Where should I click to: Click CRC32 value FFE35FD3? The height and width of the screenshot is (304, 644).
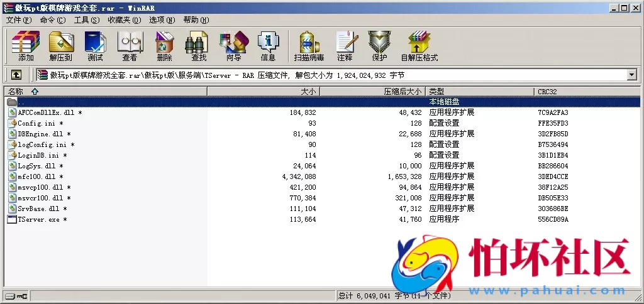553,123
